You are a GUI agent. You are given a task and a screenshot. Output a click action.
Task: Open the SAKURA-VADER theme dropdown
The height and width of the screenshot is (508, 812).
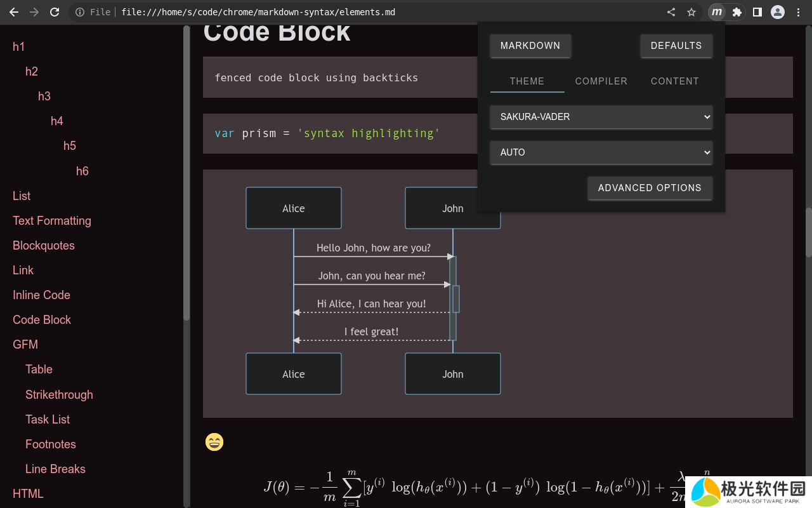click(x=601, y=117)
